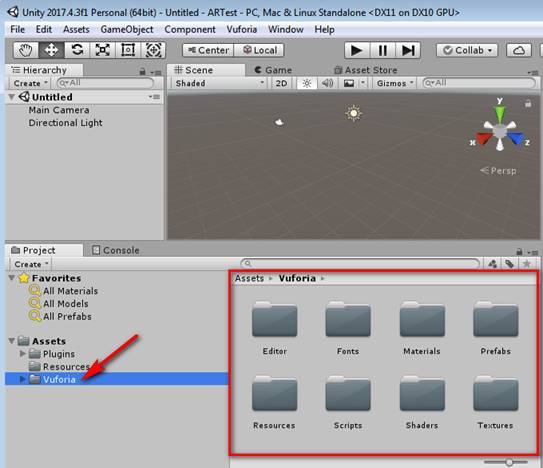This screenshot has width=543, height=468.
Task: Click the blue Z axis cone
Action: [516, 138]
